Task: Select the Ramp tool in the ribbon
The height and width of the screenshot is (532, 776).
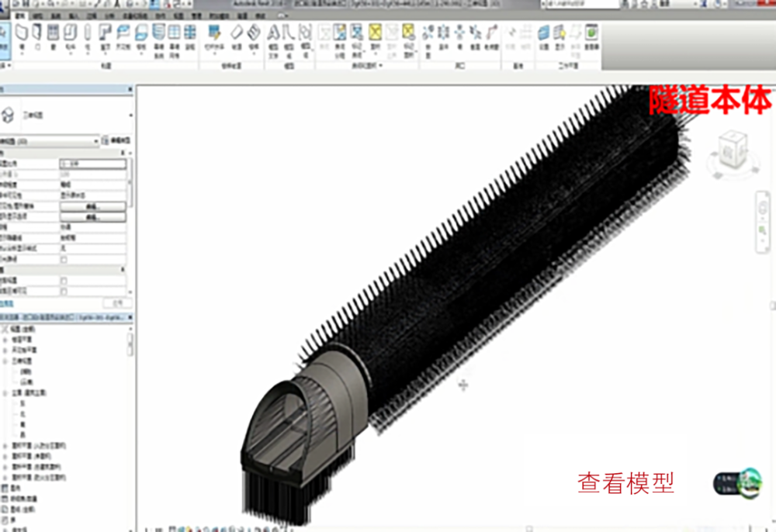Action: 237,36
